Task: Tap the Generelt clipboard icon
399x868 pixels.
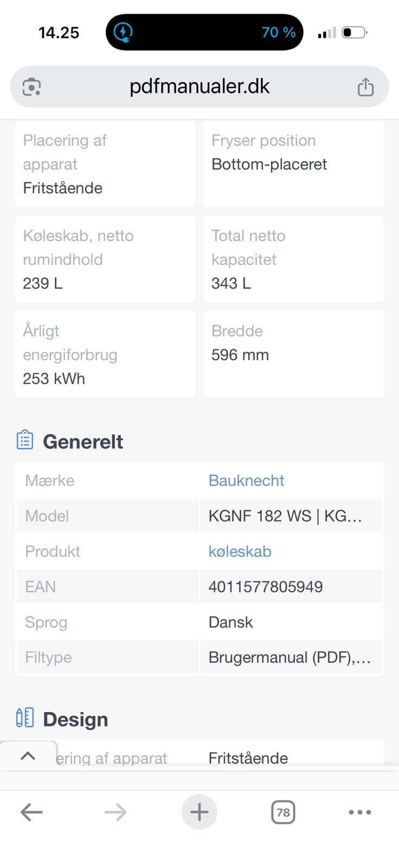Action: [x=25, y=440]
